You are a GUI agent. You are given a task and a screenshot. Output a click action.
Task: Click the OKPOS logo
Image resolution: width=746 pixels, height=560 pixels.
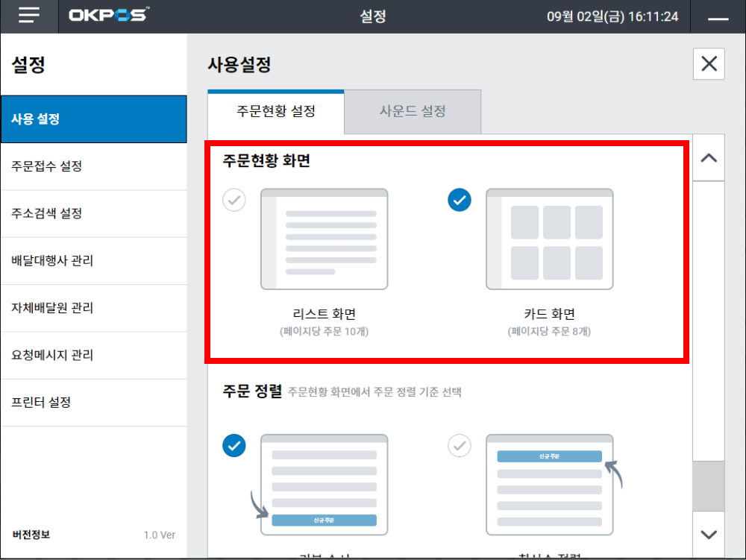point(108,16)
